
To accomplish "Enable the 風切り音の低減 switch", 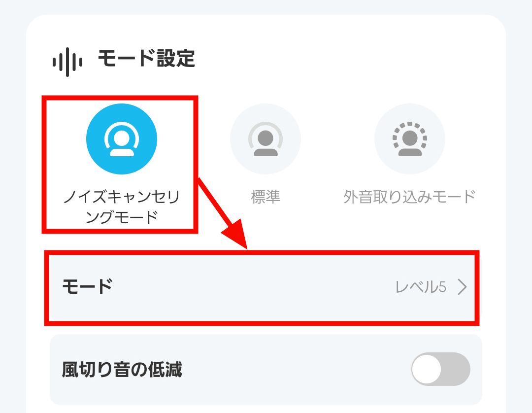I will point(441,369).
